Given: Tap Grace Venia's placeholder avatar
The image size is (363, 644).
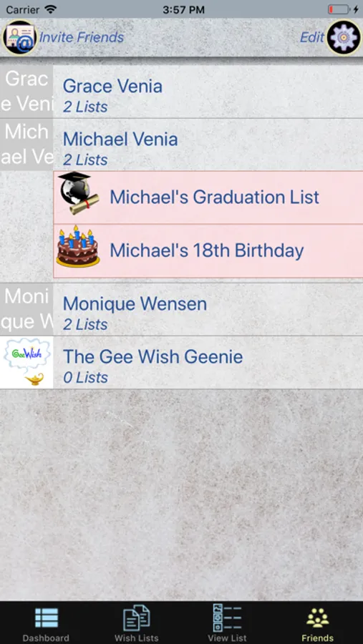Looking at the screenshot, I should click(26, 91).
